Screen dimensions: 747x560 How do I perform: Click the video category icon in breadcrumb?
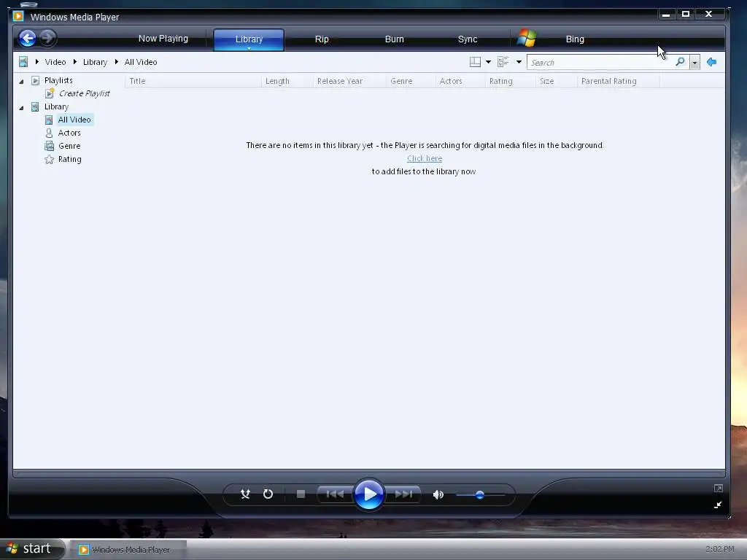coord(23,62)
